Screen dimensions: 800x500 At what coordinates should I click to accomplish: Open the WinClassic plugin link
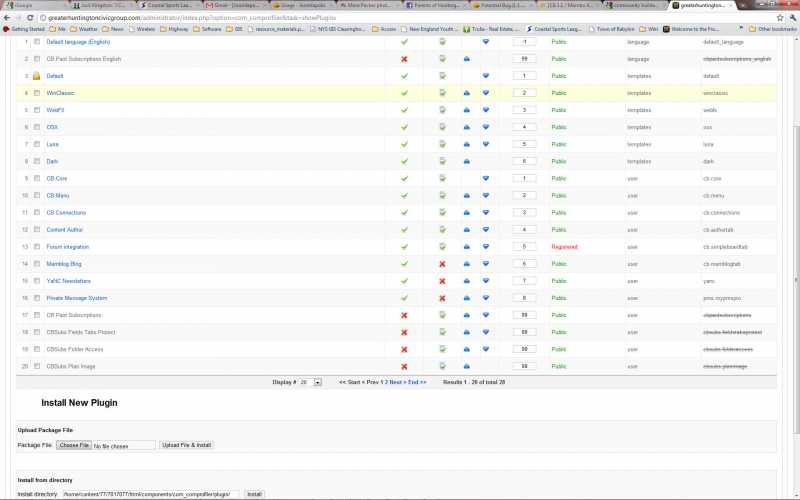coord(60,93)
